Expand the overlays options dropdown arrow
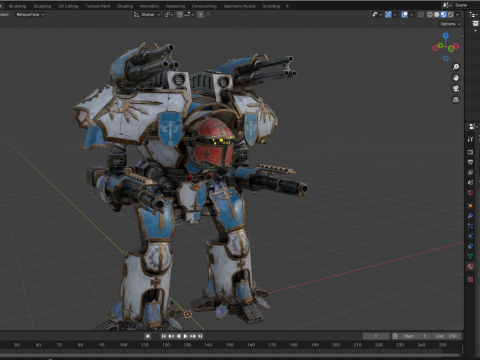This screenshot has width=480, height=360. coord(412,14)
